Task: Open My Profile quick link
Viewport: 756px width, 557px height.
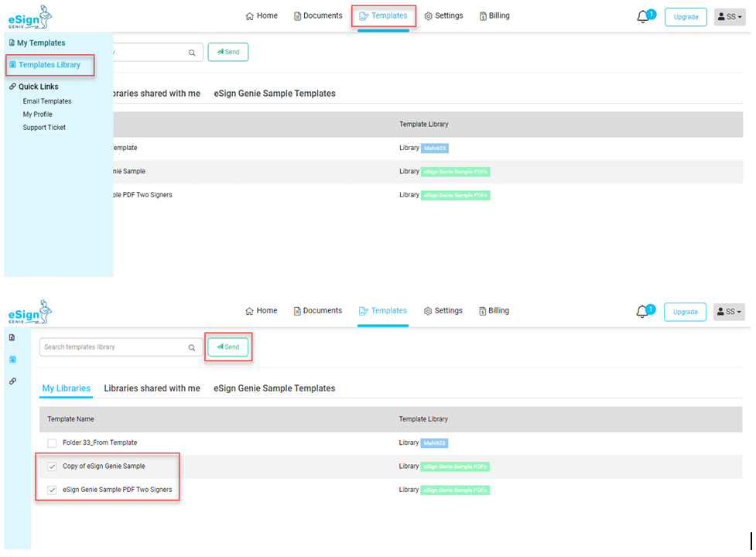Action: point(38,114)
